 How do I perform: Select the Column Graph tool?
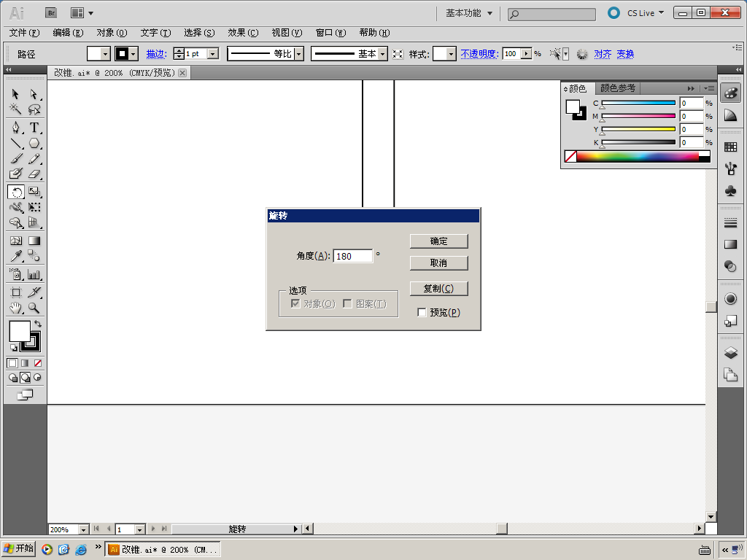[34, 274]
